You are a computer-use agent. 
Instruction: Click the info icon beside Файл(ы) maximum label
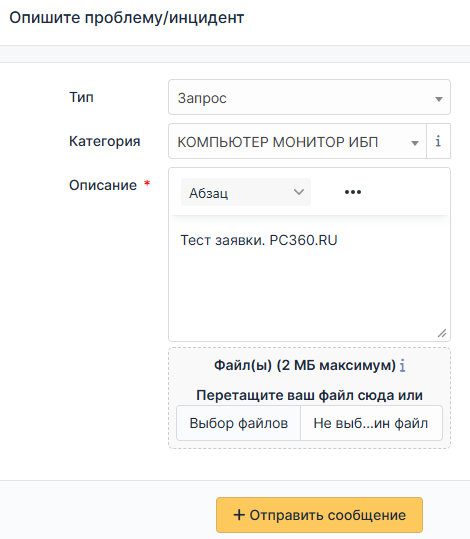pyautogui.click(x=403, y=366)
